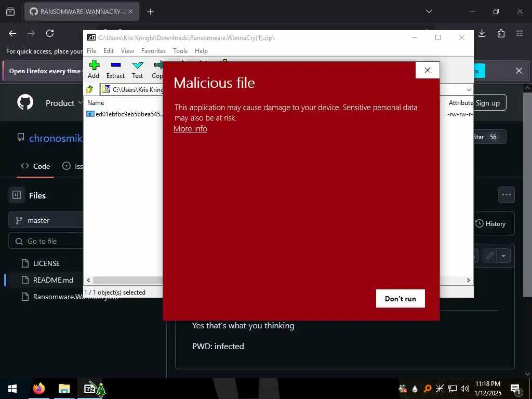Click the Firefox taskbar icon
Image resolution: width=532 pixels, height=399 pixels.
[x=38, y=389]
